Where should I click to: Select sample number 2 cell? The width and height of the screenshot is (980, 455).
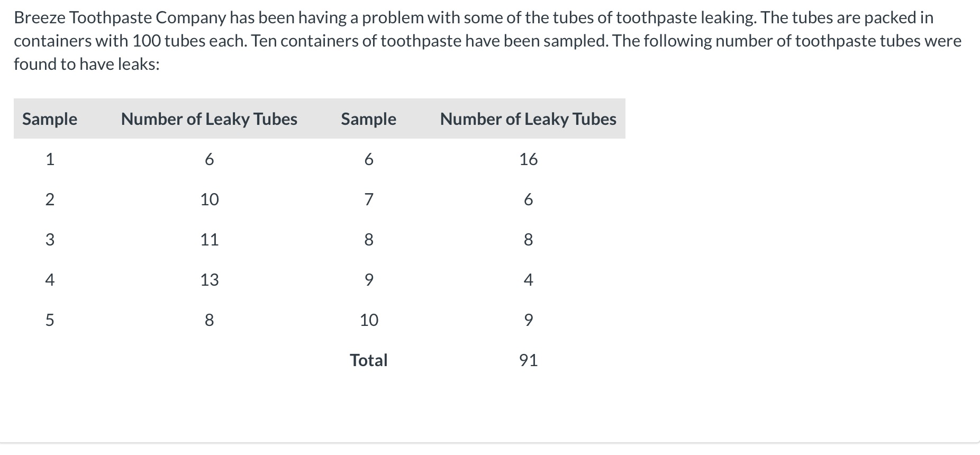click(50, 199)
